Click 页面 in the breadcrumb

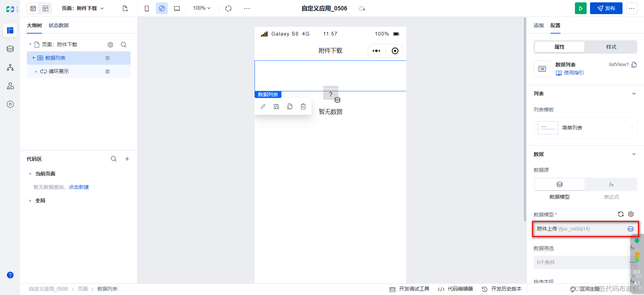click(83, 289)
